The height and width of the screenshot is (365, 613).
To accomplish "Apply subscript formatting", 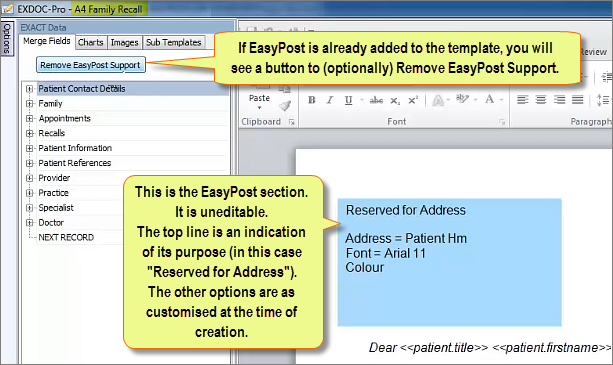I will 395,101.
